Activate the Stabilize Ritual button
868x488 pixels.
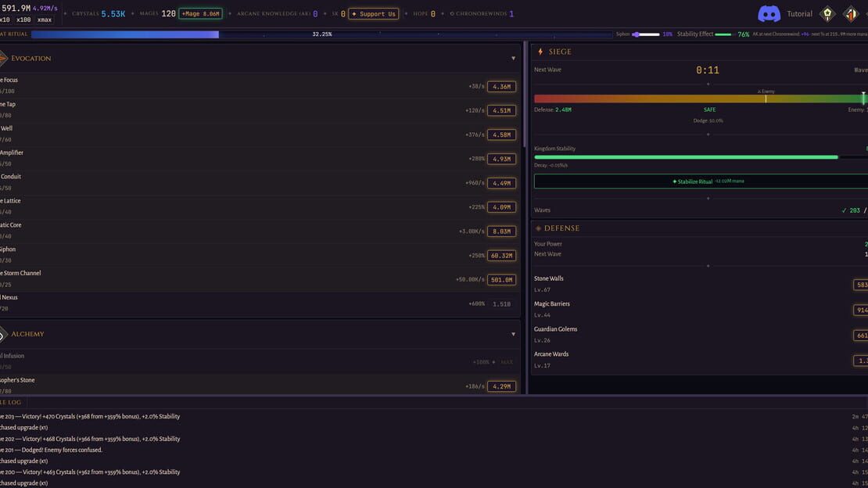point(701,181)
